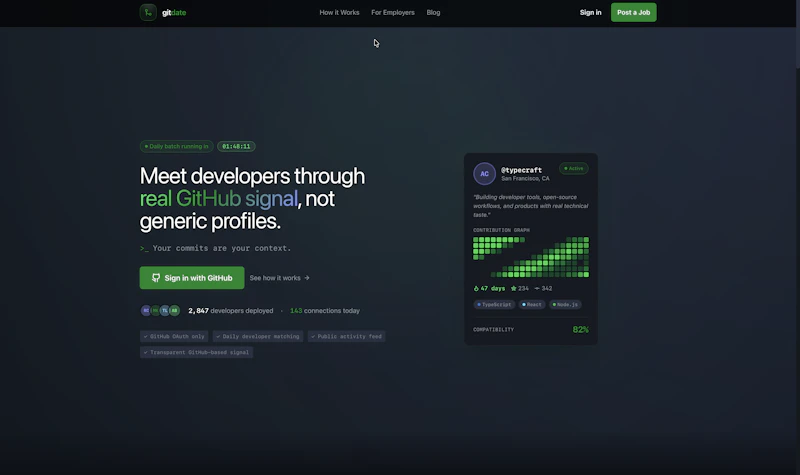
Task: Click the React language tag
Action: tap(532, 305)
